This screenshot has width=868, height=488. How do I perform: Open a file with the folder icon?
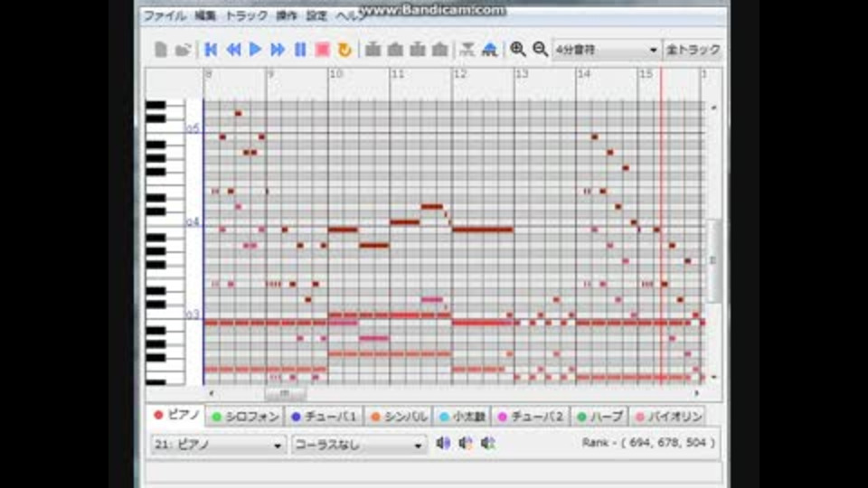pyautogui.click(x=183, y=50)
